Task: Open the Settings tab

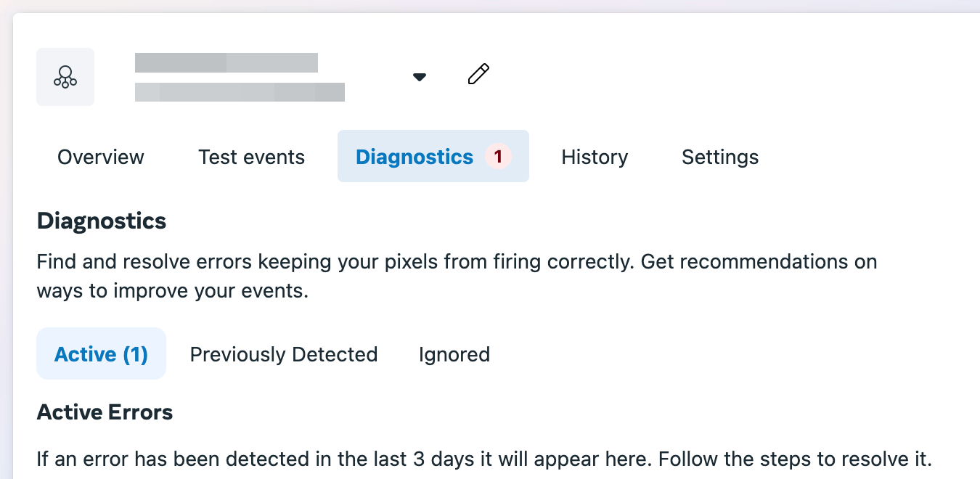Action: pyautogui.click(x=719, y=156)
